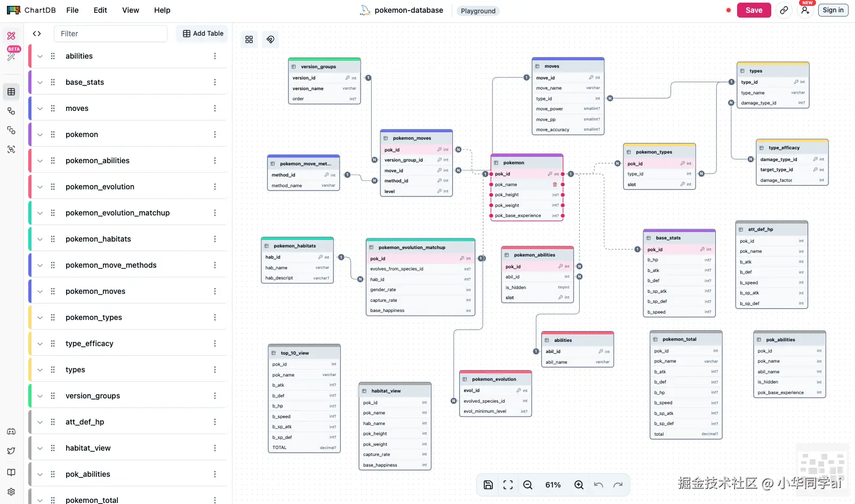The height and width of the screenshot is (504, 855).
Task: Click the damage_factor field in type_efficacy table
Action: pyautogui.click(x=792, y=180)
